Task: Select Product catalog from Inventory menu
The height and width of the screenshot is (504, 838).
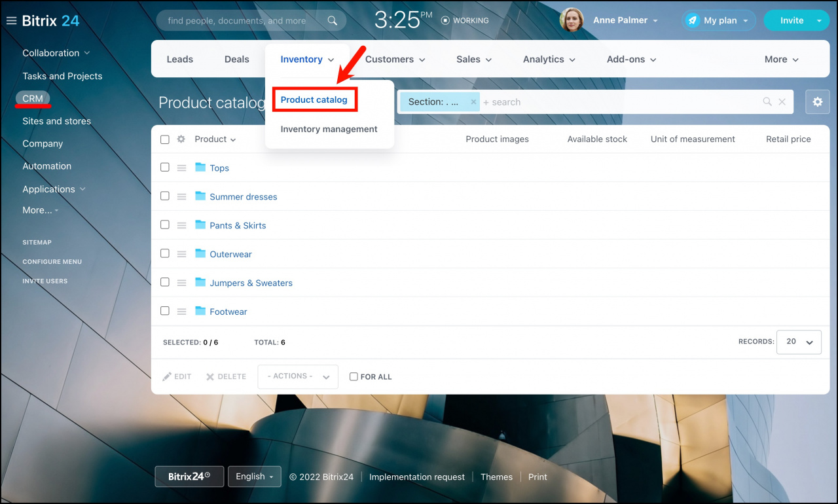Action: click(x=314, y=100)
